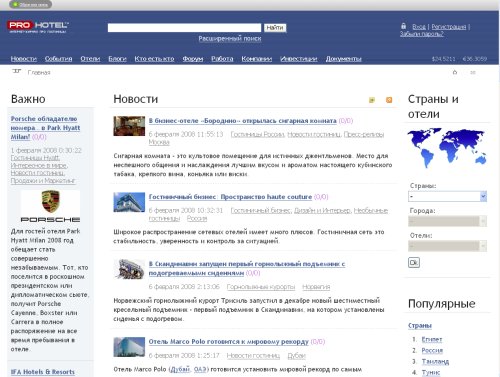
Task: Open the Россия tag under haute couture
Action: [197, 218]
